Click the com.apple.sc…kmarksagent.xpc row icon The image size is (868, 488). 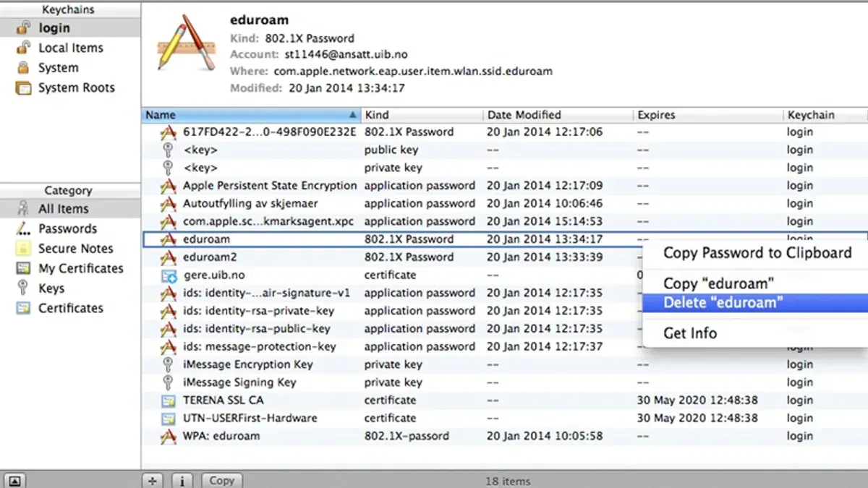click(168, 221)
